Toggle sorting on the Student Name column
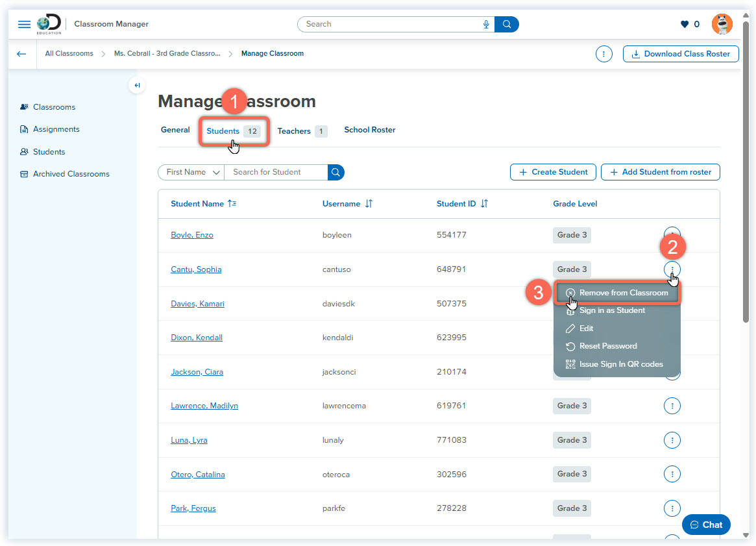The image size is (756, 546). click(230, 203)
